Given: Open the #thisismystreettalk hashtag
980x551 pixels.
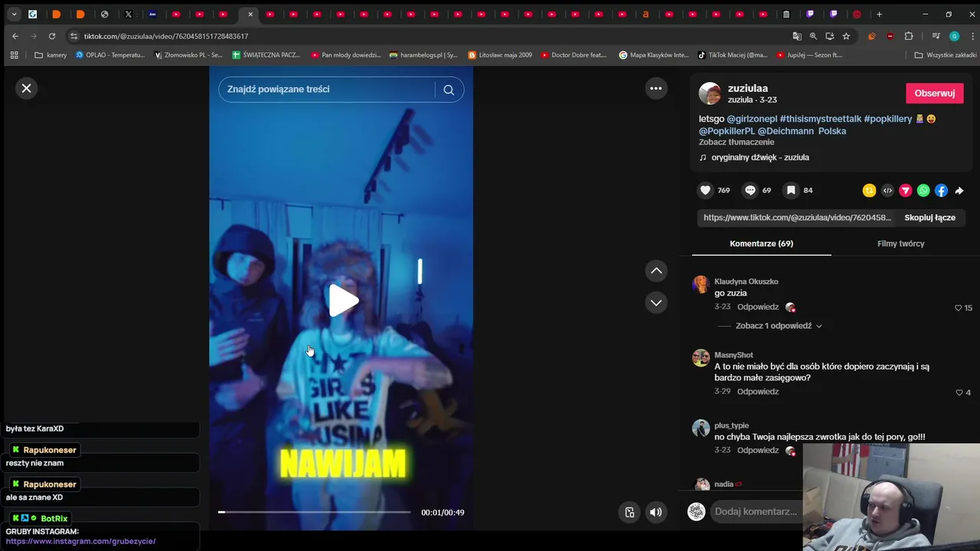Looking at the screenshot, I should [x=820, y=119].
